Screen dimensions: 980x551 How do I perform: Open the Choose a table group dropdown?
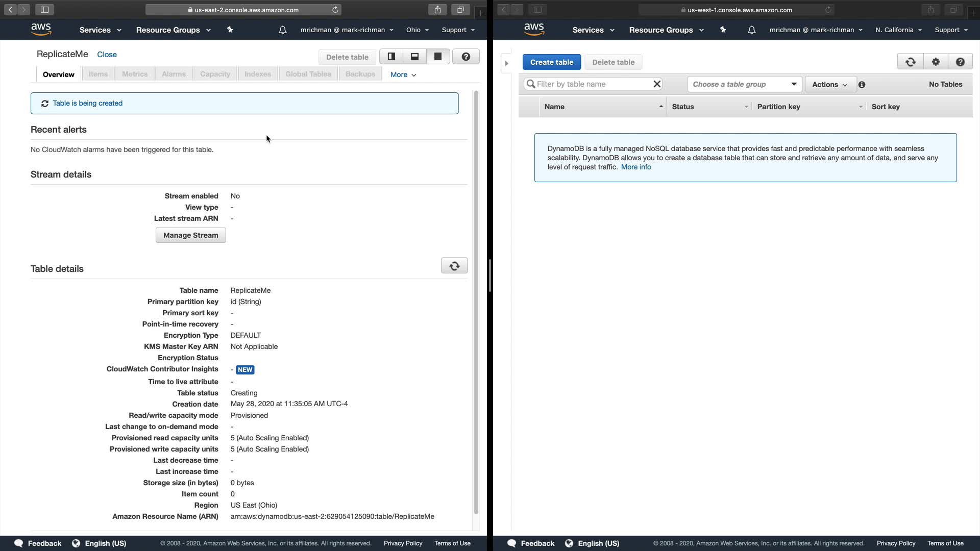coord(744,84)
